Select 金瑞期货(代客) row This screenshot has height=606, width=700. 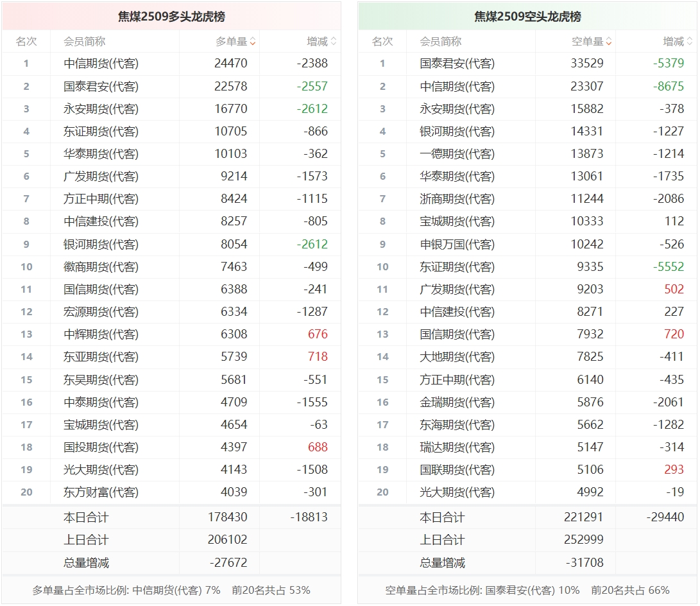(x=527, y=402)
